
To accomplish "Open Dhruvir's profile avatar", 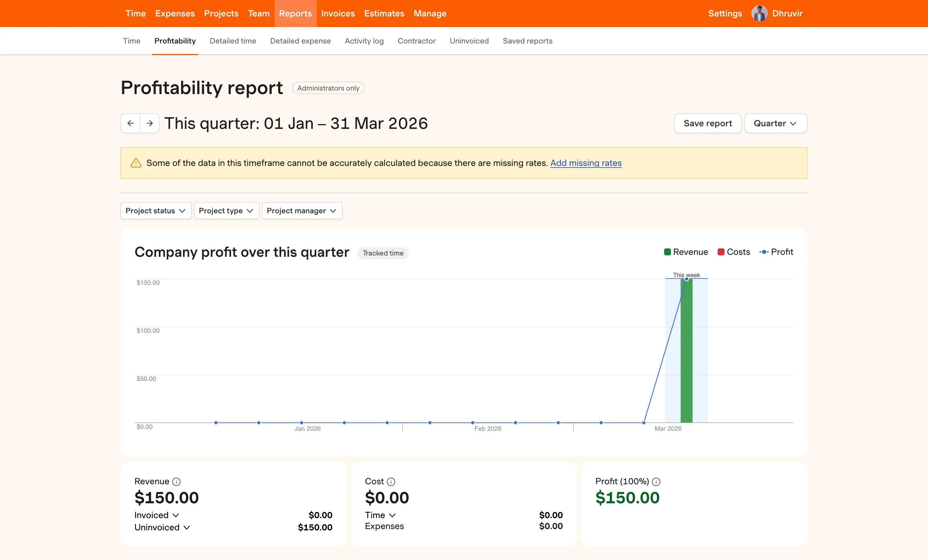I will (x=759, y=14).
